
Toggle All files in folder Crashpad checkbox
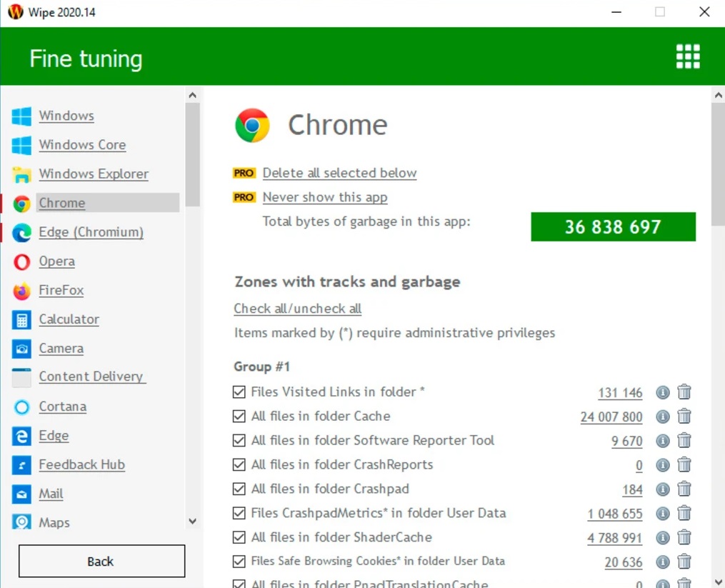click(x=239, y=489)
